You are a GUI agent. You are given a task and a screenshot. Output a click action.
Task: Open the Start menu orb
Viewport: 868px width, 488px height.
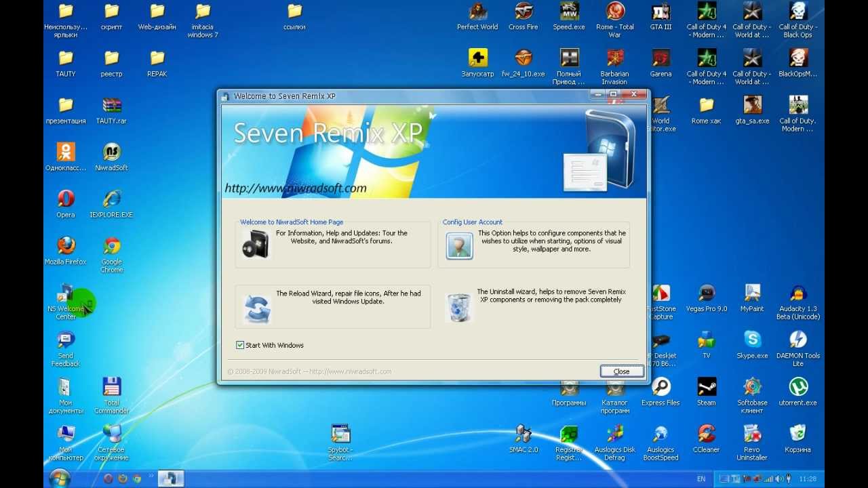(60, 478)
